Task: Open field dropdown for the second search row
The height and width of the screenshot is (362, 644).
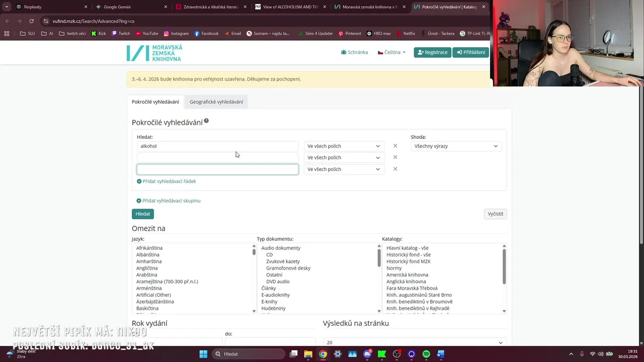Action: tap(344, 158)
